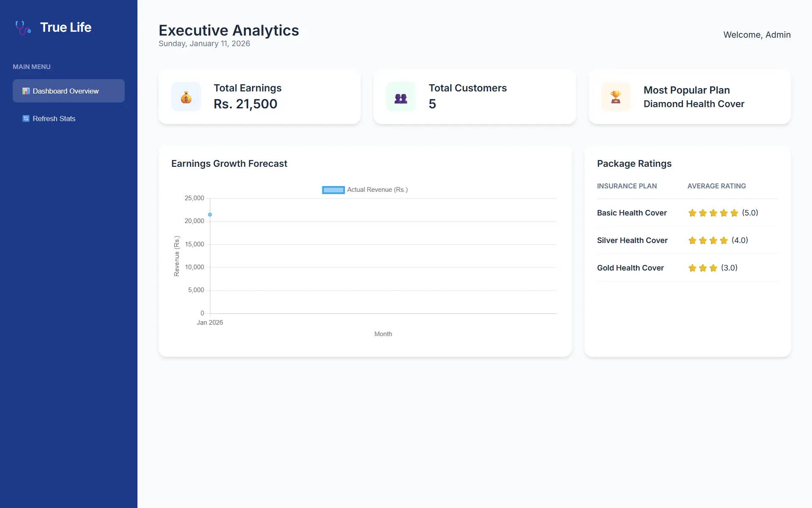This screenshot has width=812, height=508.
Task: Click the Welcome, Admin text
Action: [757, 35]
